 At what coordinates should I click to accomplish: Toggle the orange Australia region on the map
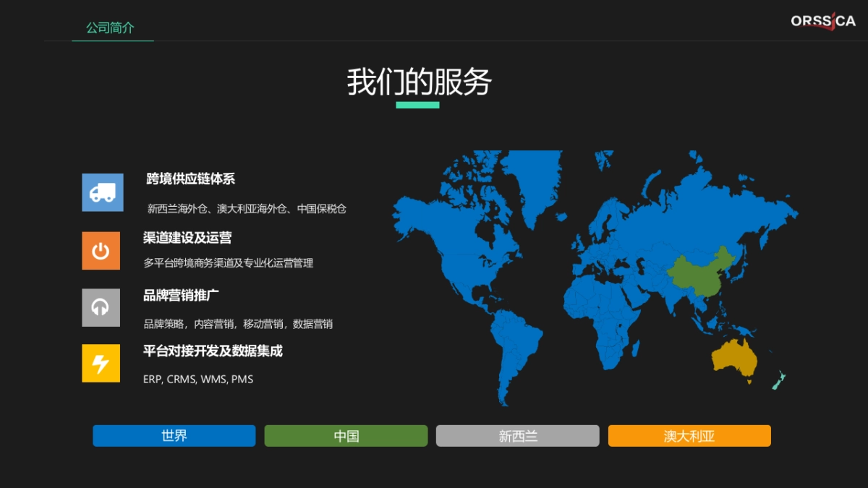[734, 358]
